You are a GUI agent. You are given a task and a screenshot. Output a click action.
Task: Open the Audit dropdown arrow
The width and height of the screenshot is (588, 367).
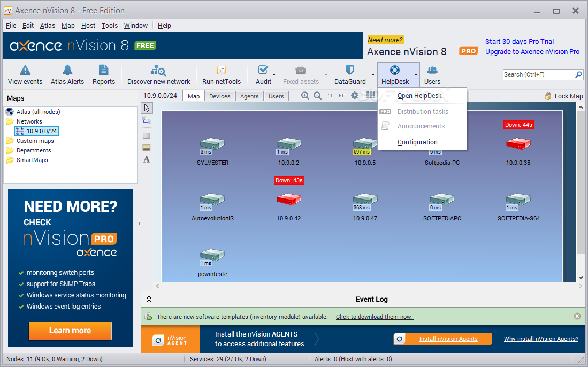[x=274, y=74]
